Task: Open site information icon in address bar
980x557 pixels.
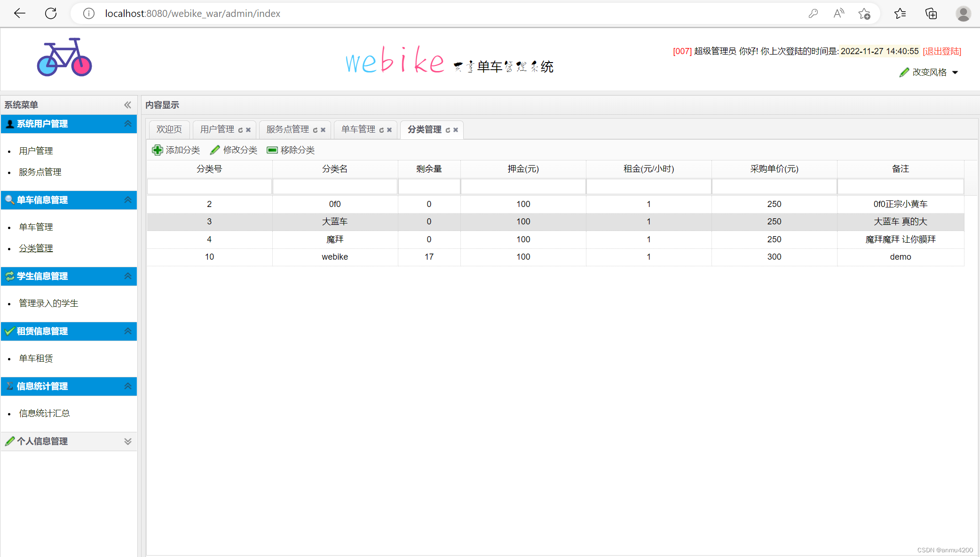Action: (x=88, y=14)
